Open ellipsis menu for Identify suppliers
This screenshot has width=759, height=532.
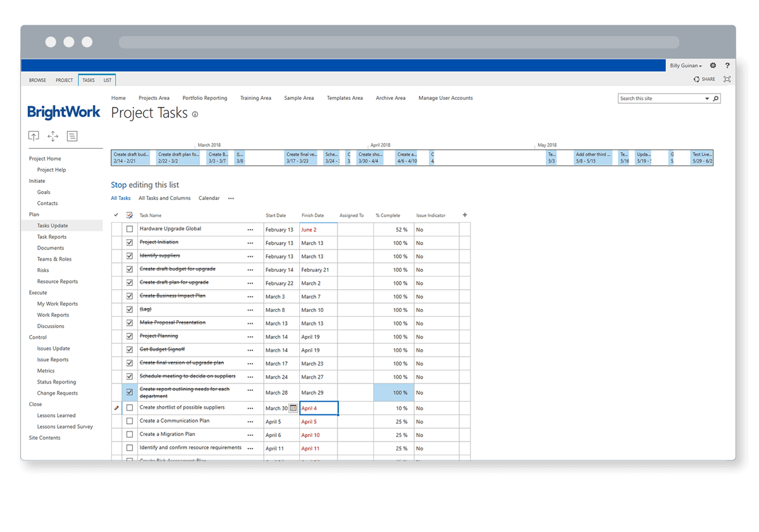250,256
